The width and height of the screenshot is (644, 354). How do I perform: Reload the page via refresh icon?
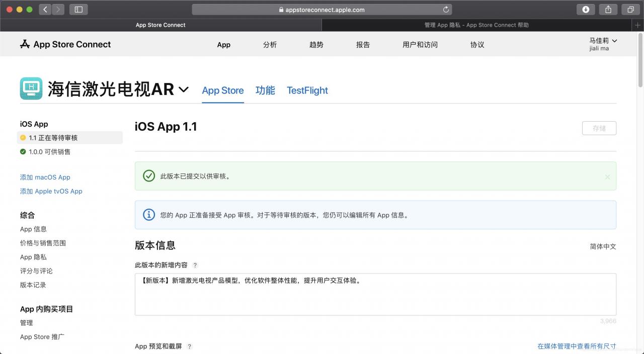446,10
